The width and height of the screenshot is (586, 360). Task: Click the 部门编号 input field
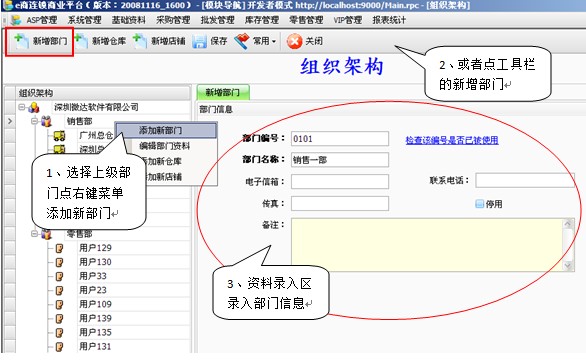(x=340, y=139)
